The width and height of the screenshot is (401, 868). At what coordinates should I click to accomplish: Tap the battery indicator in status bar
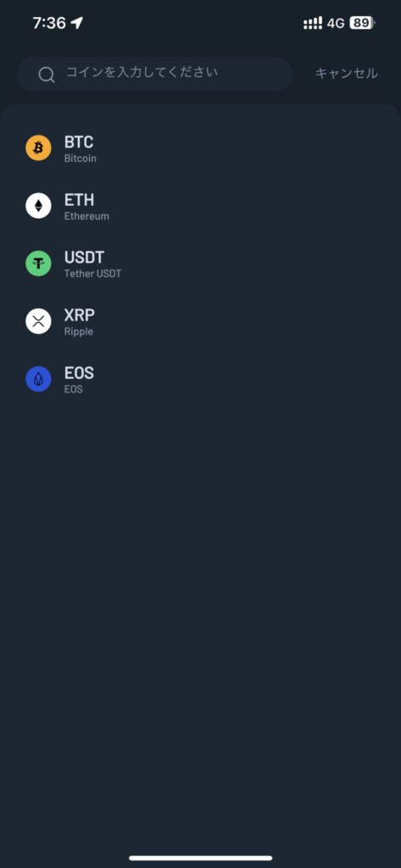[363, 23]
